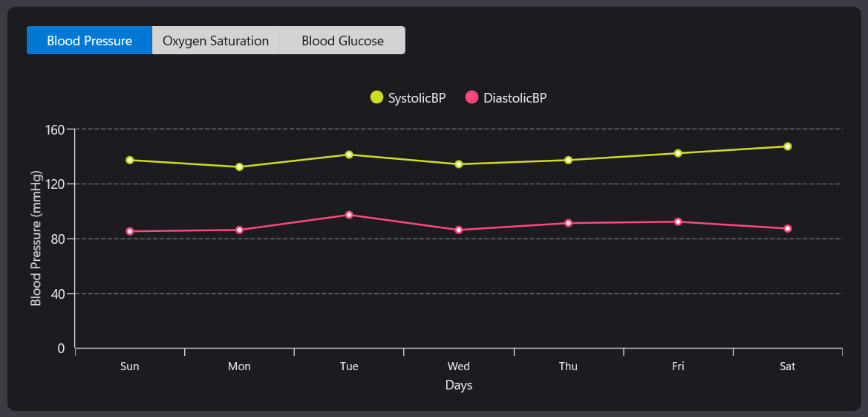Click the 120 y-axis tick label
Image resolution: width=868 pixels, height=417 pixels.
coord(56,184)
